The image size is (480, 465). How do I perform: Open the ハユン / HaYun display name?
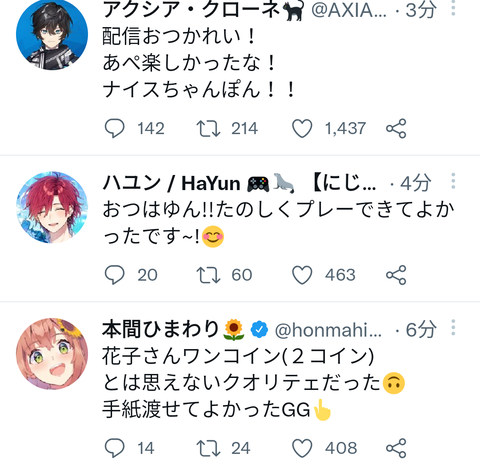point(171,183)
